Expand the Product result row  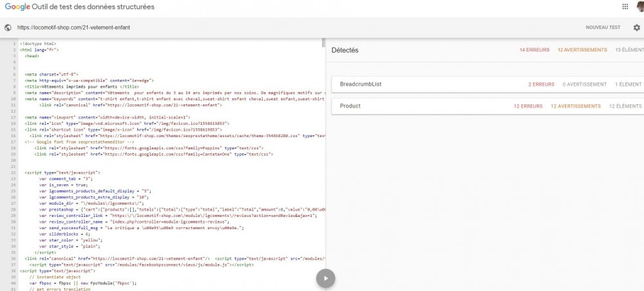tap(488, 106)
